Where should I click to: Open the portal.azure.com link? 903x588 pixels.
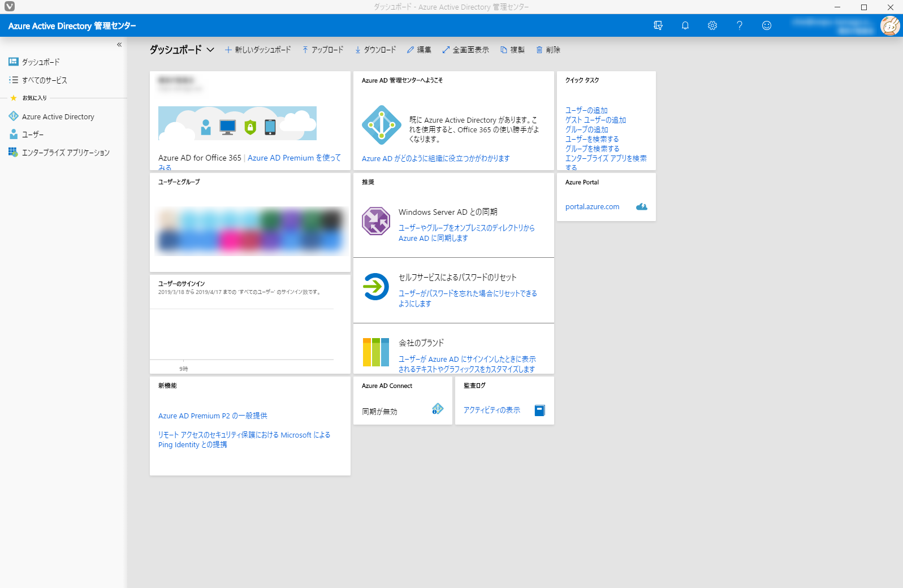(x=592, y=207)
